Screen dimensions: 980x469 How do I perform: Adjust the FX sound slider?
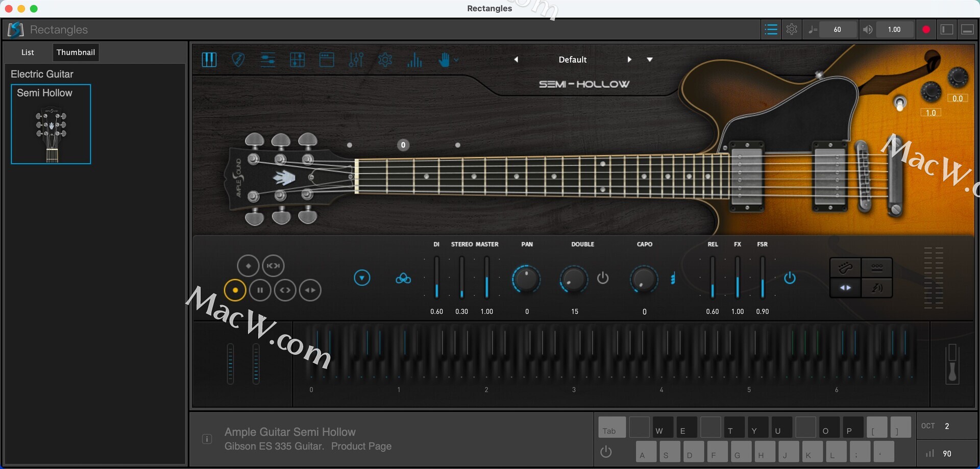[738, 278]
